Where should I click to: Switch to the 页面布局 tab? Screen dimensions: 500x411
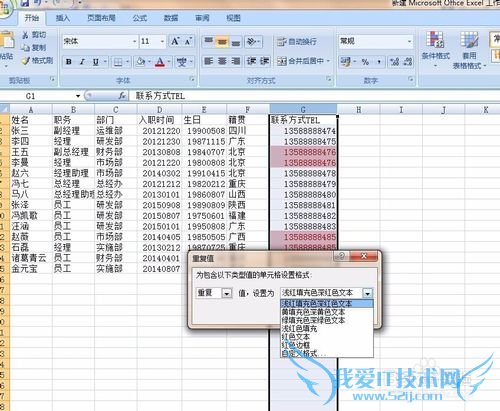click(101, 18)
